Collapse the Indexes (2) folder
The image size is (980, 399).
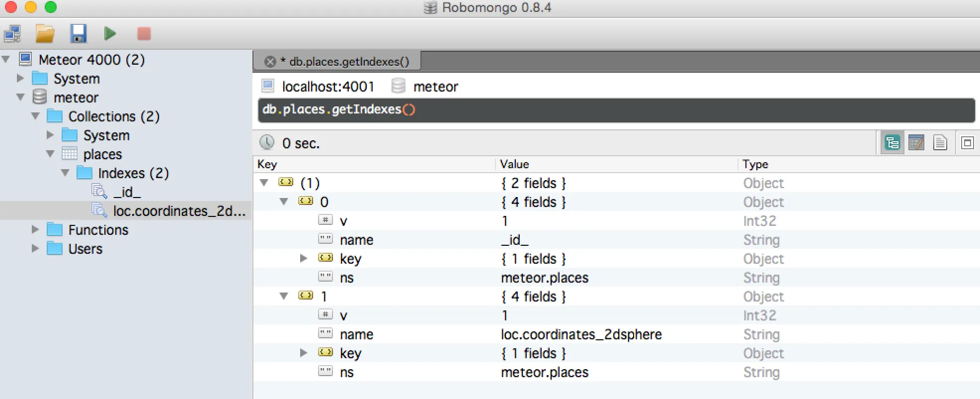pyautogui.click(x=65, y=173)
